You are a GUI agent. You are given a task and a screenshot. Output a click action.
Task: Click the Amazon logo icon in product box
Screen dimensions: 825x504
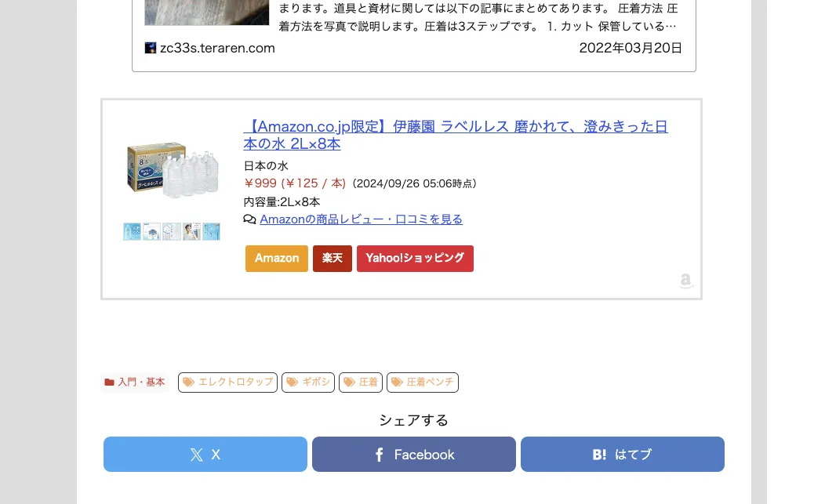(685, 281)
